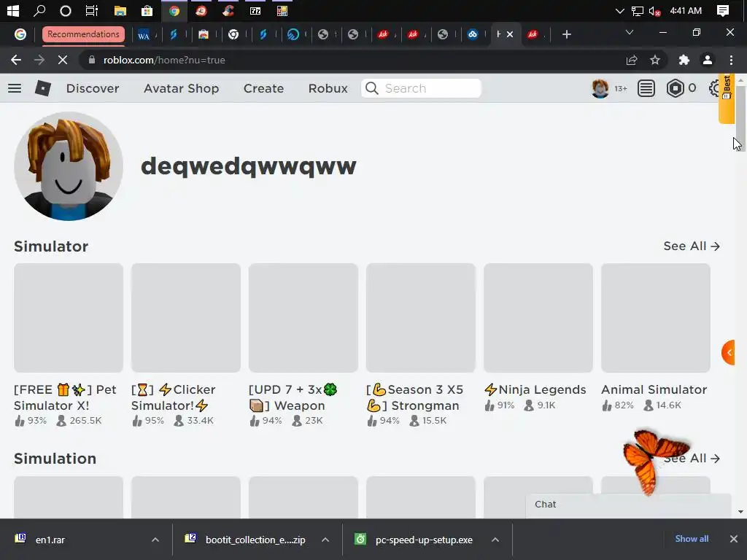Close the downloads bar

(734, 539)
